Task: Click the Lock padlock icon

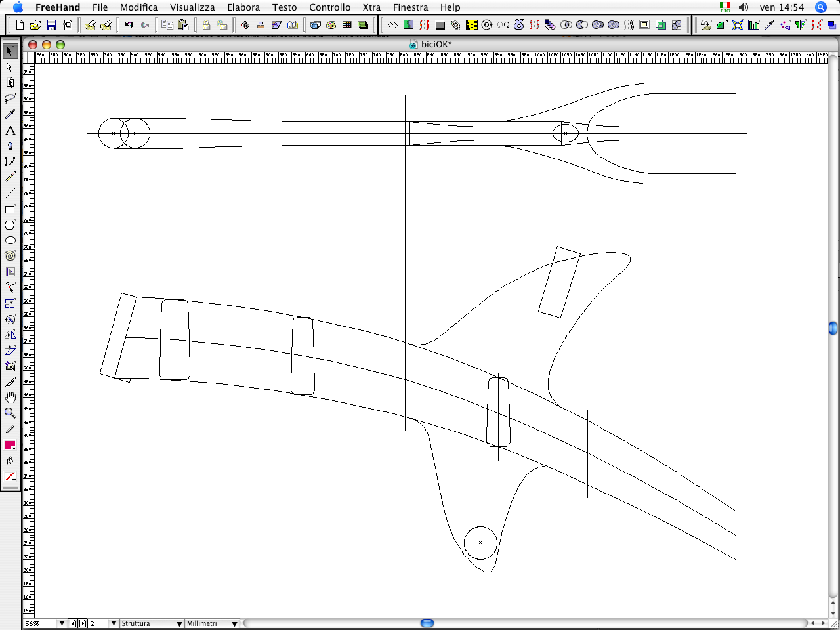Action: click(206, 25)
